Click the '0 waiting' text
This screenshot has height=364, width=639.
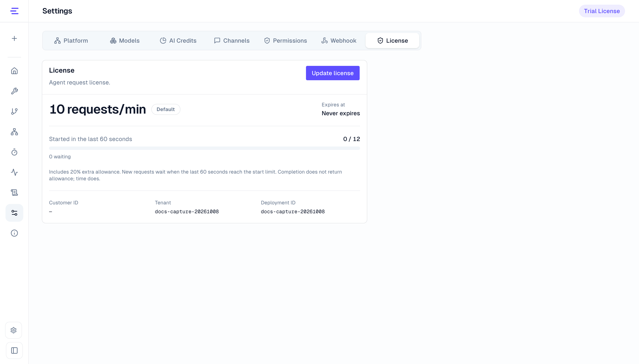[60, 156]
